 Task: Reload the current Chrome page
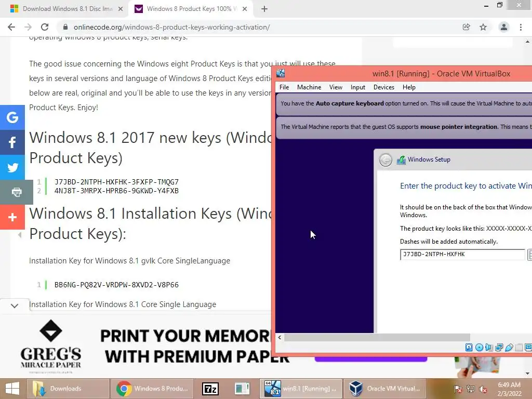coord(45,27)
